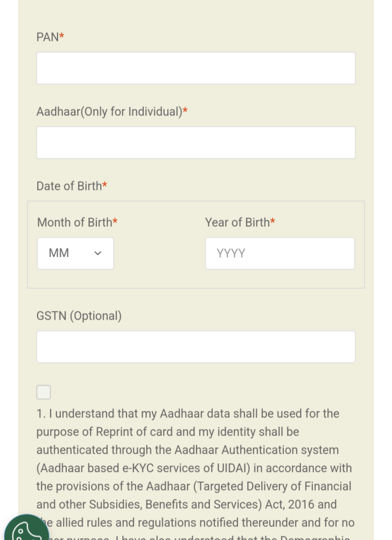The height and width of the screenshot is (540, 392).
Task: Focus the Aadhaar number input field
Action: (195, 142)
